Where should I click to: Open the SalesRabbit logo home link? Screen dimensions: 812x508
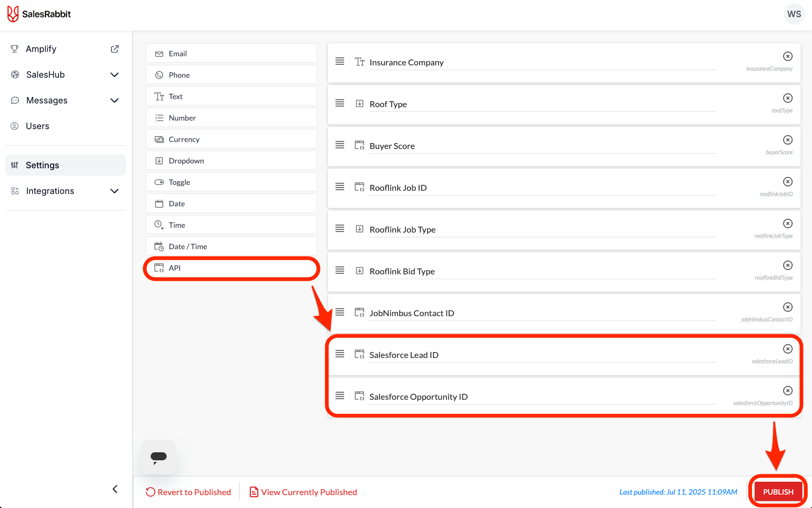coord(39,14)
